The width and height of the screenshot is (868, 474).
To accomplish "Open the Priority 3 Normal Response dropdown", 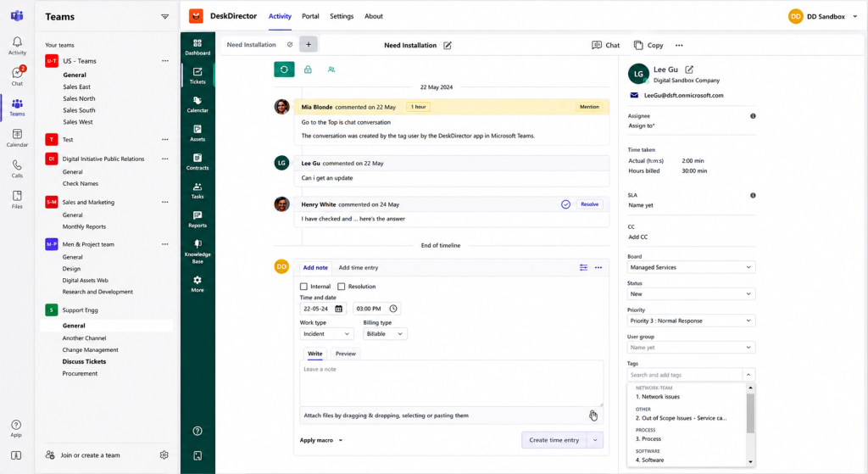I will 691,321.
